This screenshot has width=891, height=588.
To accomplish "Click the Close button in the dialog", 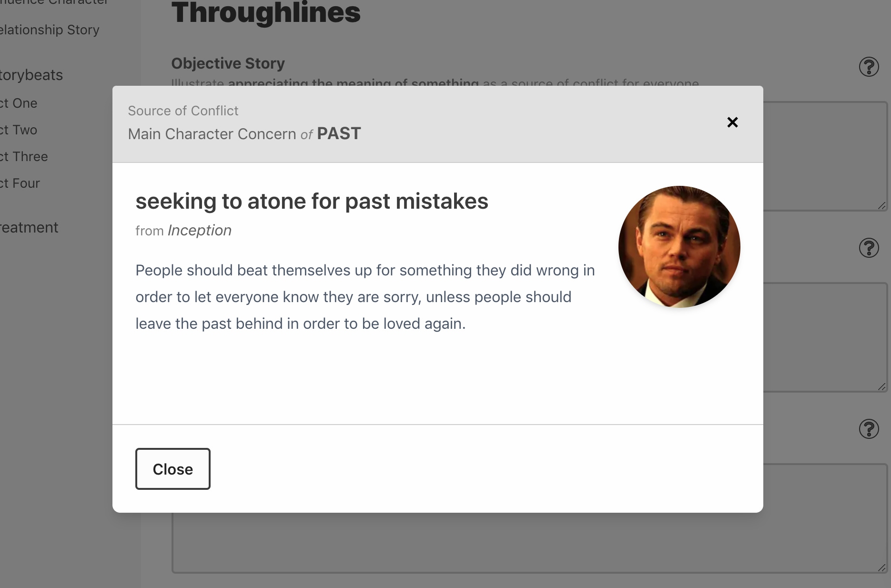I will click(172, 469).
